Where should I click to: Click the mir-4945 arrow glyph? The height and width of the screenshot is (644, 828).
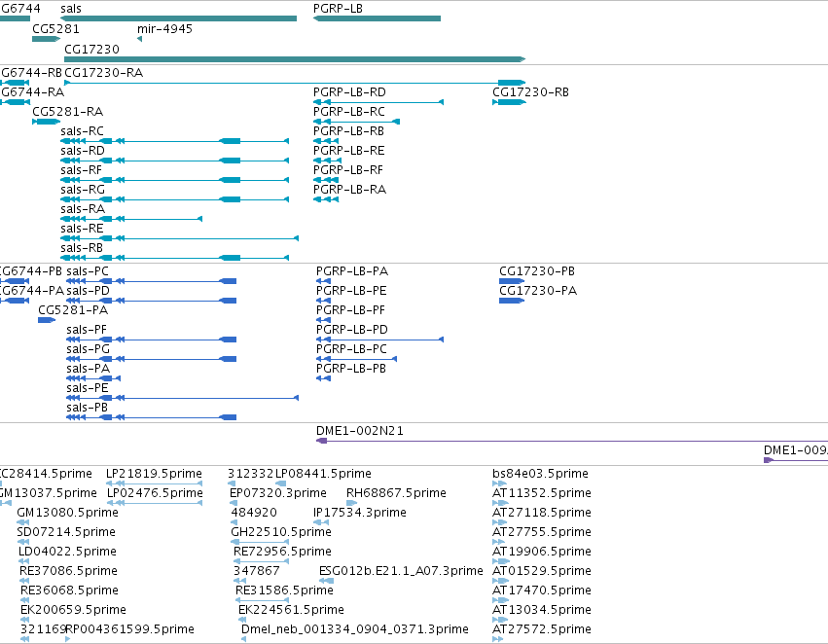pyautogui.click(x=139, y=39)
